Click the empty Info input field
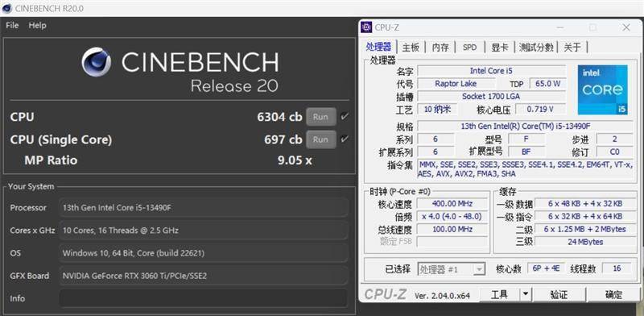This screenshot has width=644, height=316. point(204,298)
